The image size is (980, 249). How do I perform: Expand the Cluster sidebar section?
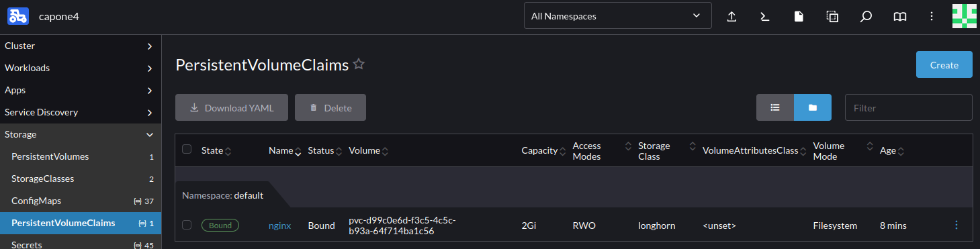pos(81,46)
